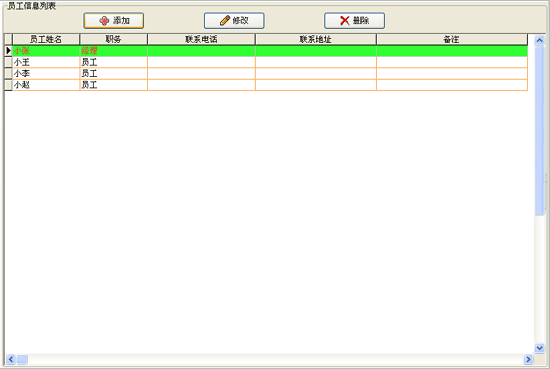Click the horizontal scrollbar right arrow
Screen dimensions: 550x369
tap(528, 359)
